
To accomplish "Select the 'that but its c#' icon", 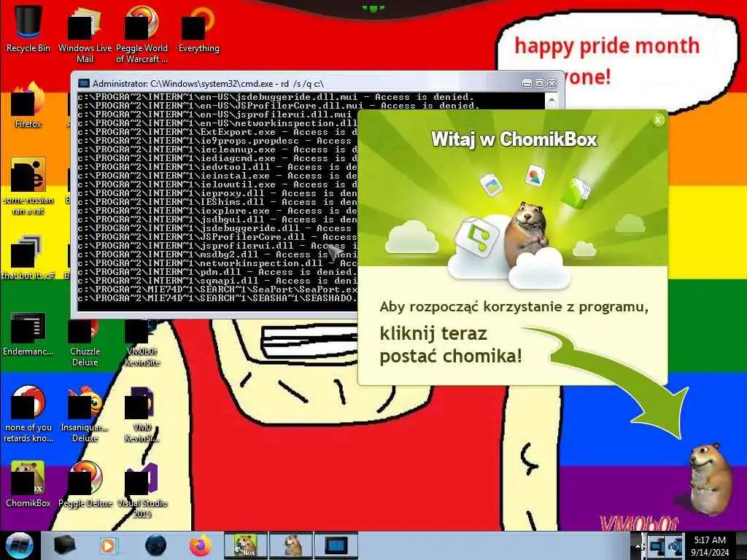I will [28, 257].
